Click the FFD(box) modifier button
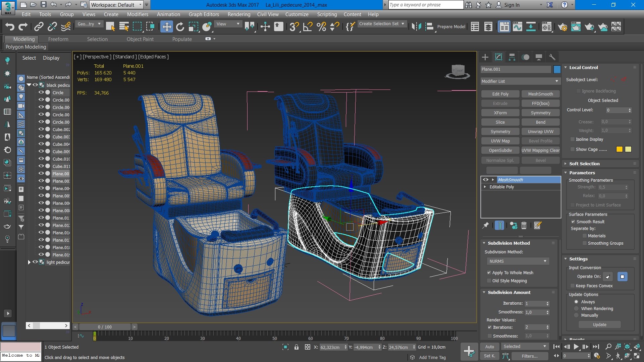This screenshot has width=644, height=362. 540,104
